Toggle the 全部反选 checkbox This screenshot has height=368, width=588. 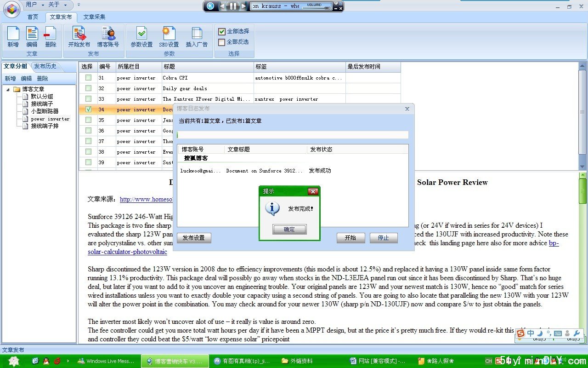click(x=222, y=42)
